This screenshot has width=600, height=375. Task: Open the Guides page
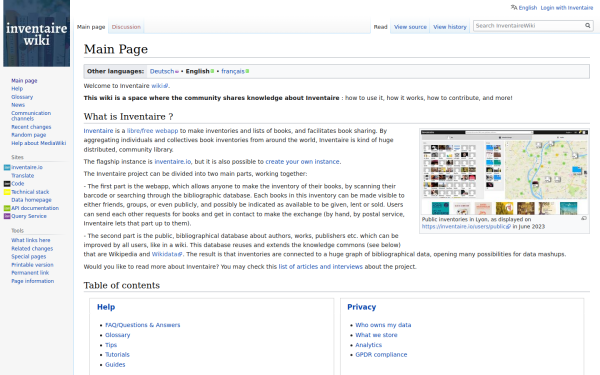115,365
